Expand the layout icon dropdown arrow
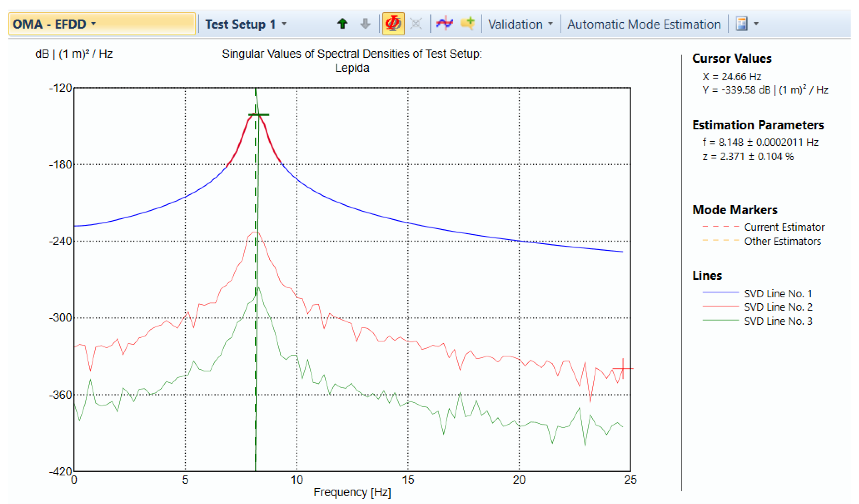859x504 pixels. click(757, 24)
